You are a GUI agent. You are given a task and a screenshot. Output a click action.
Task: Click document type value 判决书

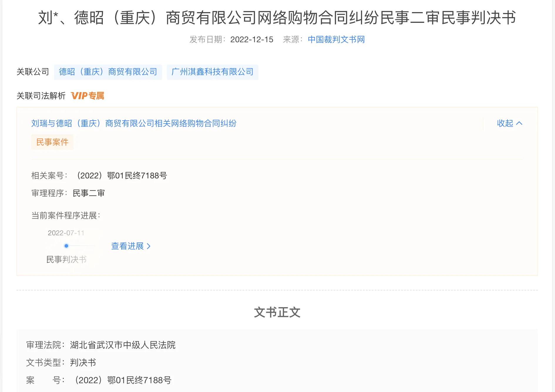[83, 362]
